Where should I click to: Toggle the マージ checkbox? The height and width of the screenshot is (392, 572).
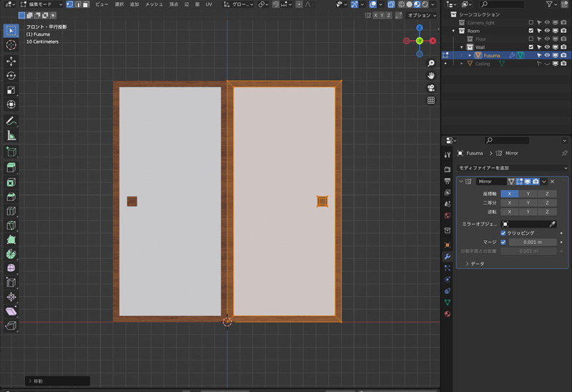pos(503,242)
